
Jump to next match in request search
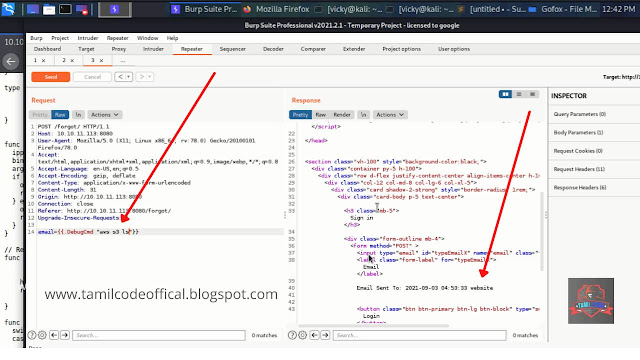(65, 335)
